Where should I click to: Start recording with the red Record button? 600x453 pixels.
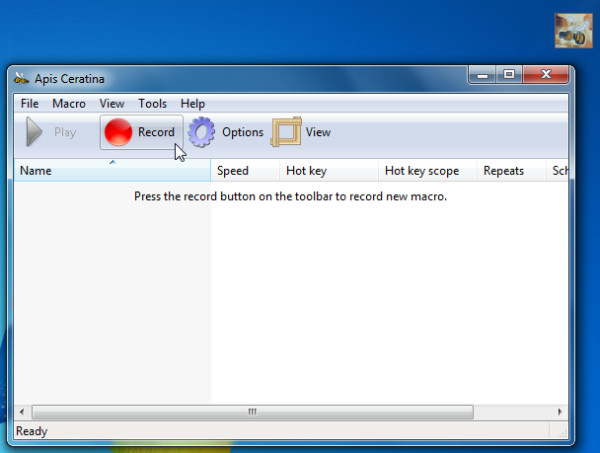[x=141, y=132]
